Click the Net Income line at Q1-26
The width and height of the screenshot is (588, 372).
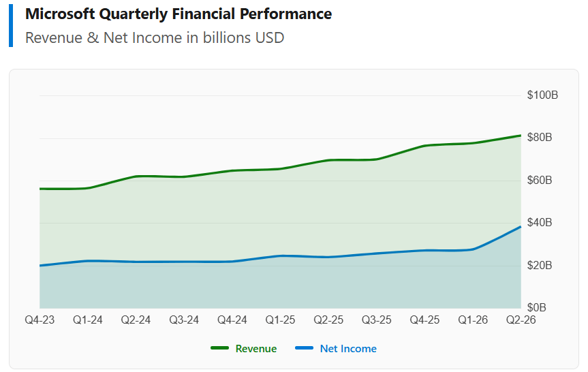pos(473,249)
